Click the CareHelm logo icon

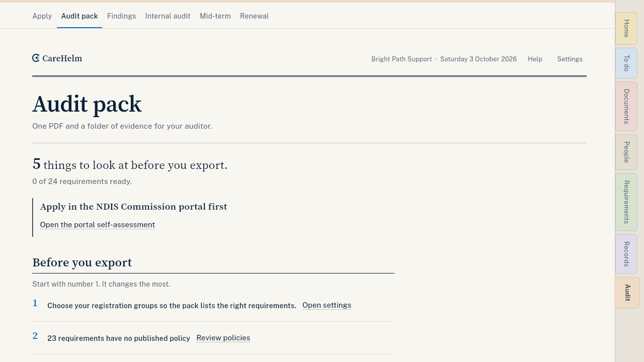click(36, 58)
